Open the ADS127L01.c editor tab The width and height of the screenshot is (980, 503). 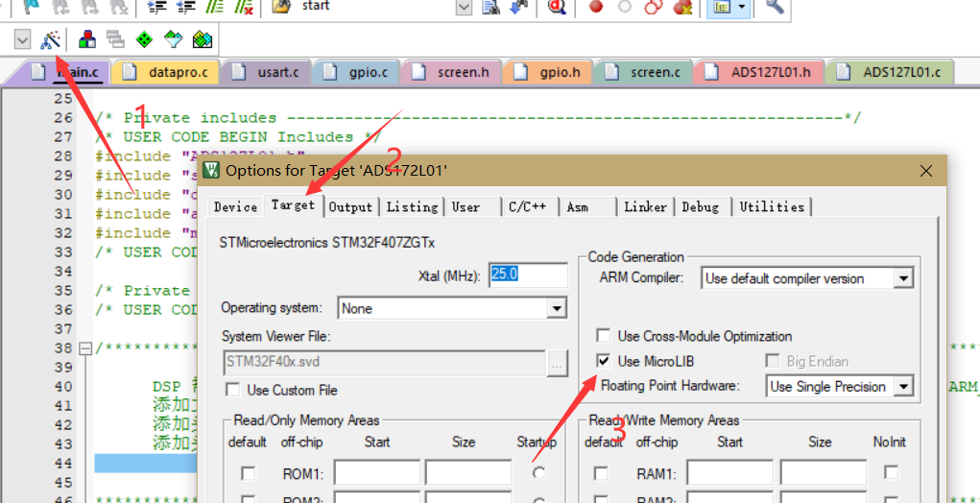(890, 73)
